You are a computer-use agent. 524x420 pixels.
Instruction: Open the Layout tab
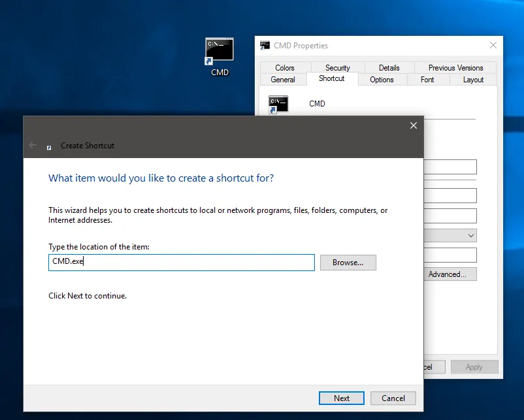tap(473, 80)
